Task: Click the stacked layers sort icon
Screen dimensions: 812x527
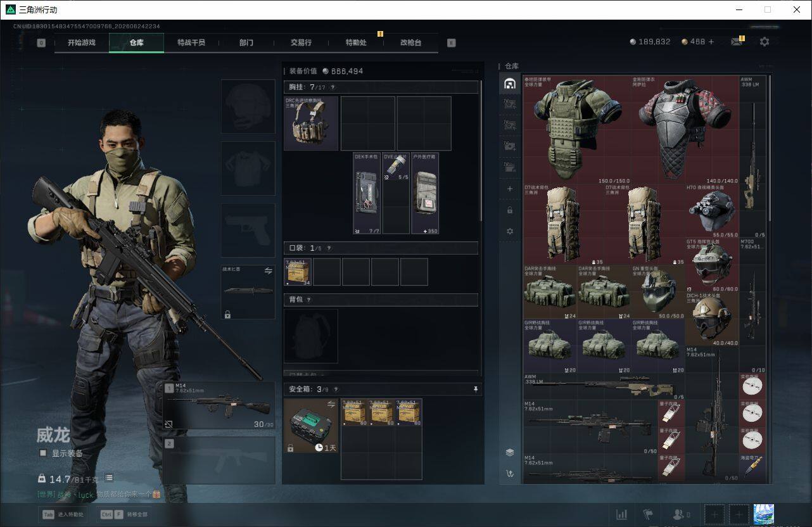Action: coord(510,452)
